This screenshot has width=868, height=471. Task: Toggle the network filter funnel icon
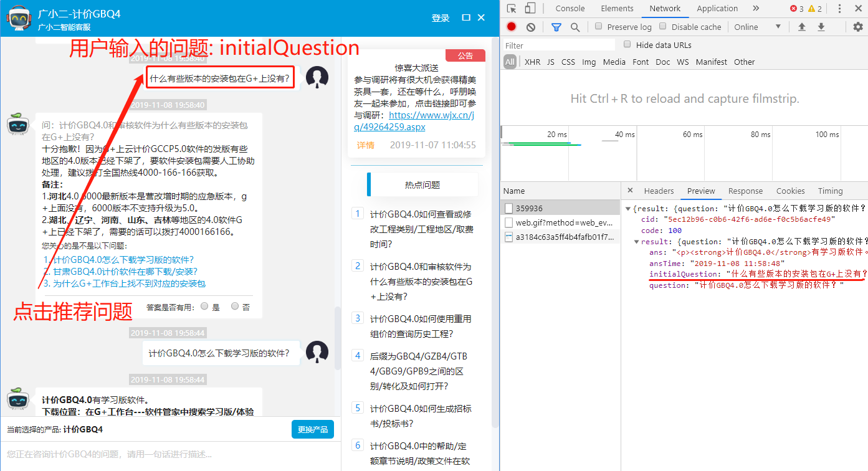click(x=556, y=27)
